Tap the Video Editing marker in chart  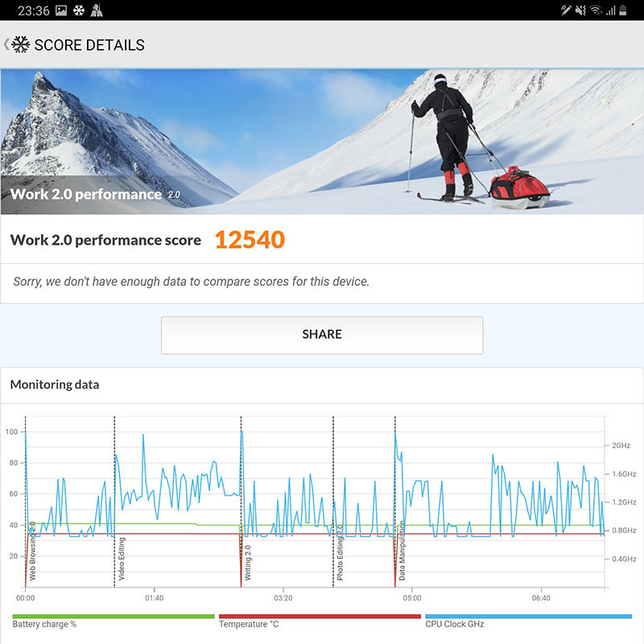(x=122, y=559)
